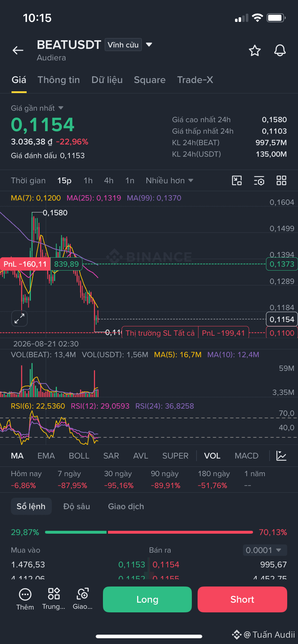Toggle the AVL indicator
298x644 pixels.
pos(141,456)
